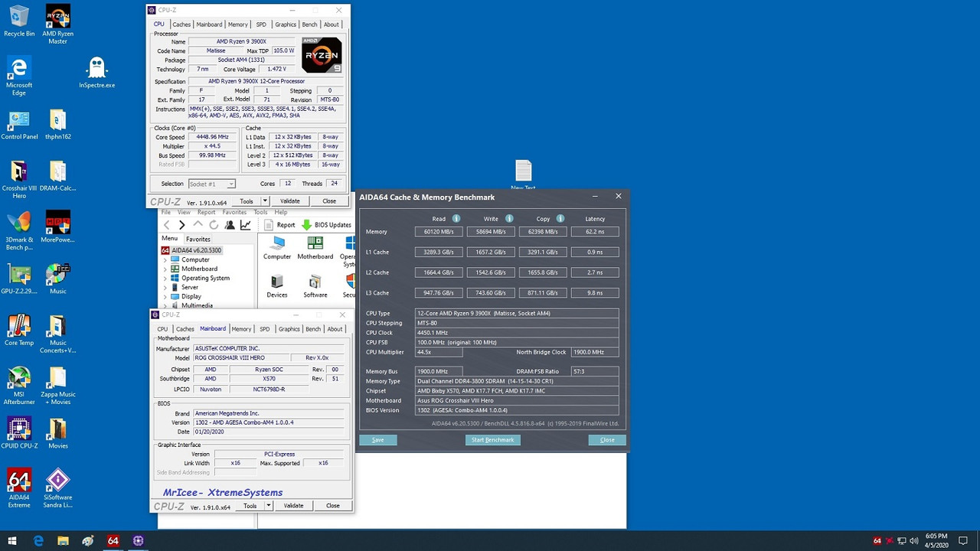The height and width of the screenshot is (551, 980).
Task: Click the Report toolbar button in AIDA64
Action: tap(279, 225)
